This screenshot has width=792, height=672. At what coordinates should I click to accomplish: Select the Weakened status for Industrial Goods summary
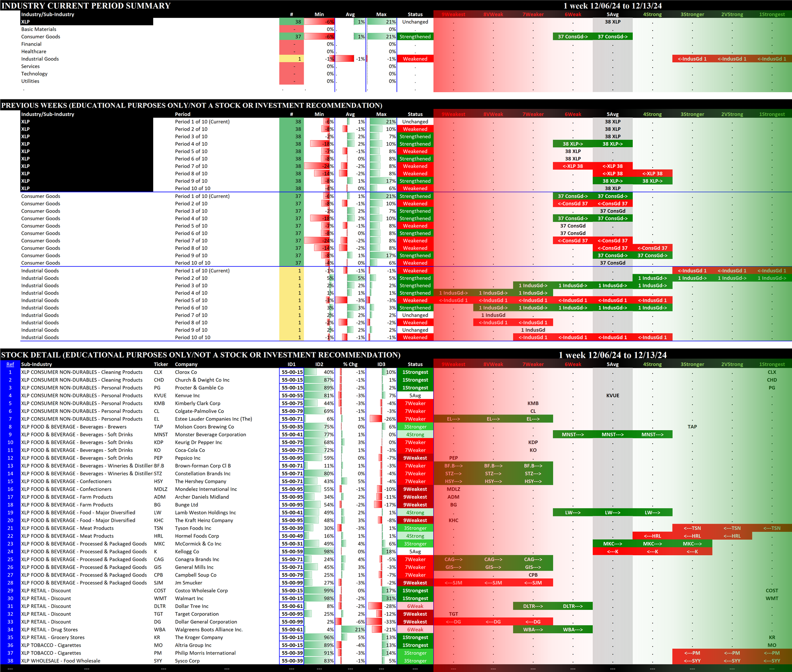point(415,59)
